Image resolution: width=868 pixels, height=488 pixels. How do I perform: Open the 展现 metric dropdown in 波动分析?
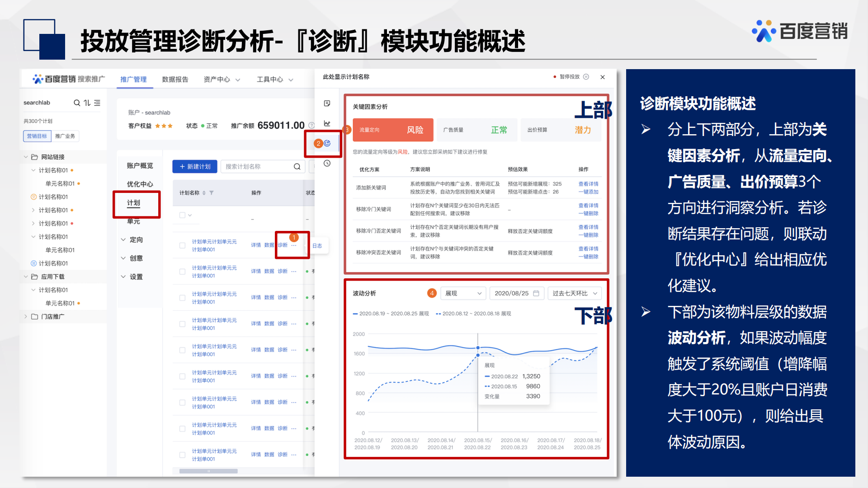coord(463,293)
